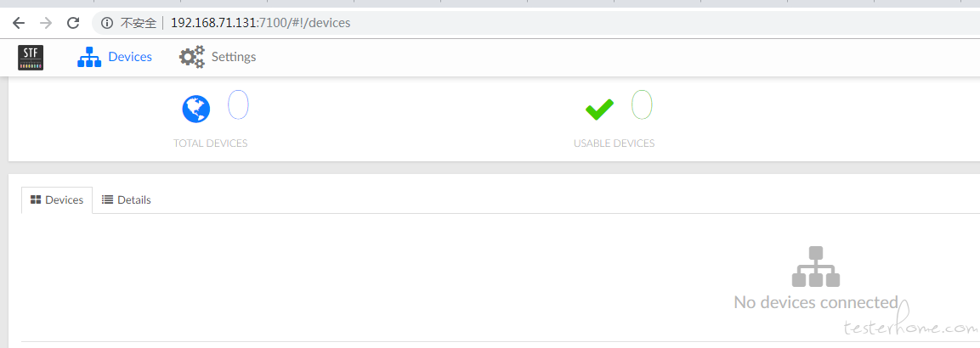Click the browser forward arrow

coord(46,23)
